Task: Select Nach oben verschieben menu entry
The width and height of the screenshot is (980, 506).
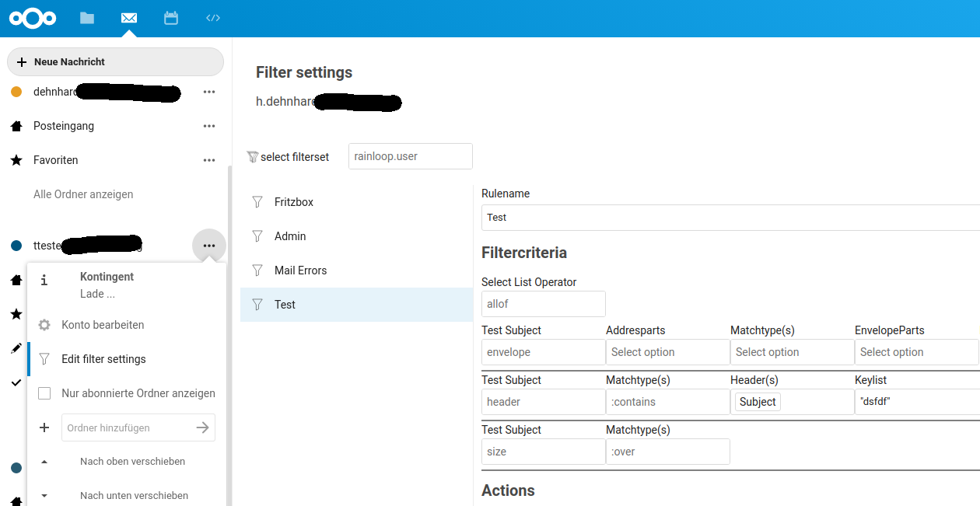Action: [127, 462]
